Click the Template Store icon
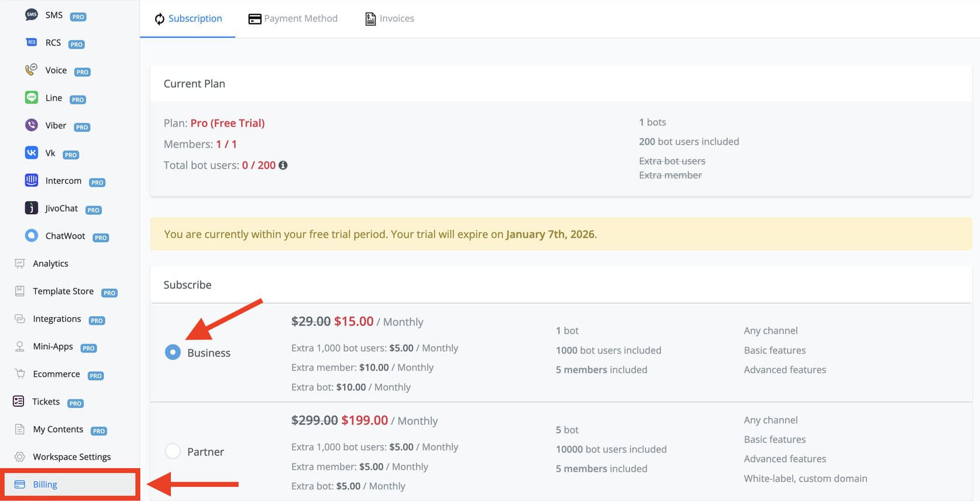 19,291
